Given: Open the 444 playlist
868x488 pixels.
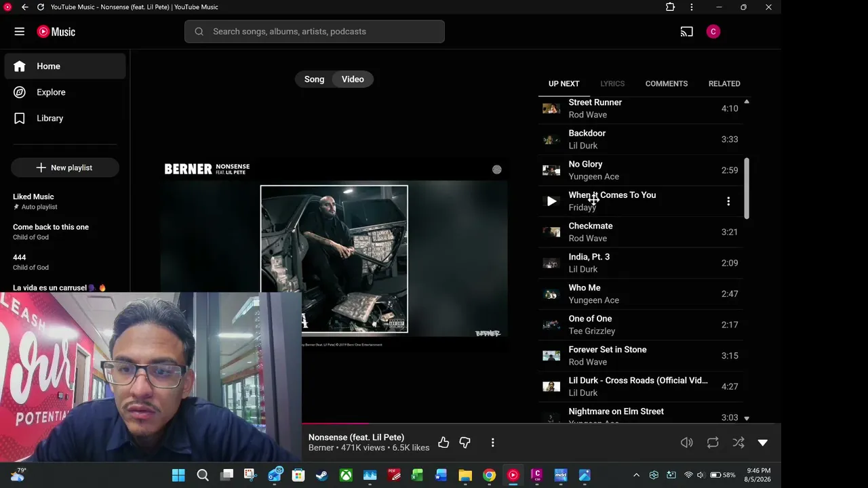Looking at the screenshot, I should click(65, 262).
